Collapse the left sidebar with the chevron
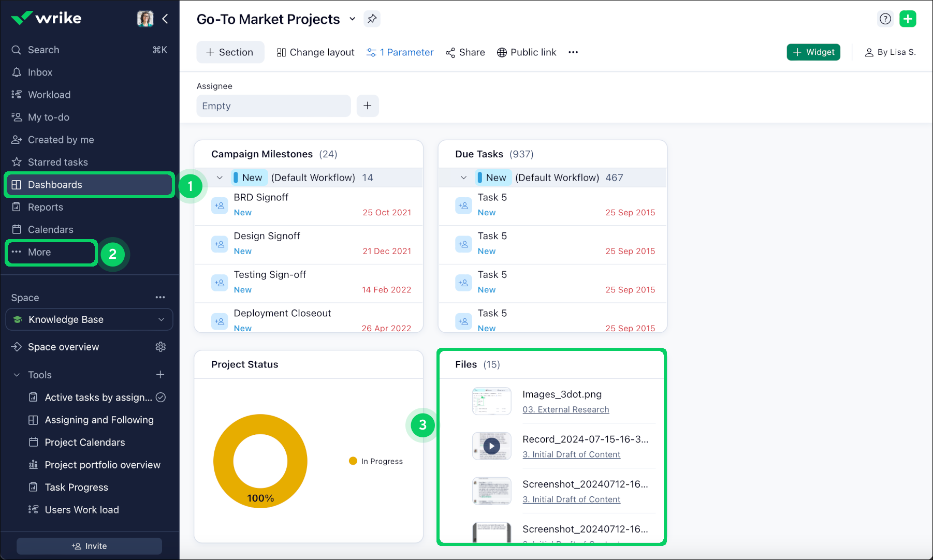 tap(165, 19)
